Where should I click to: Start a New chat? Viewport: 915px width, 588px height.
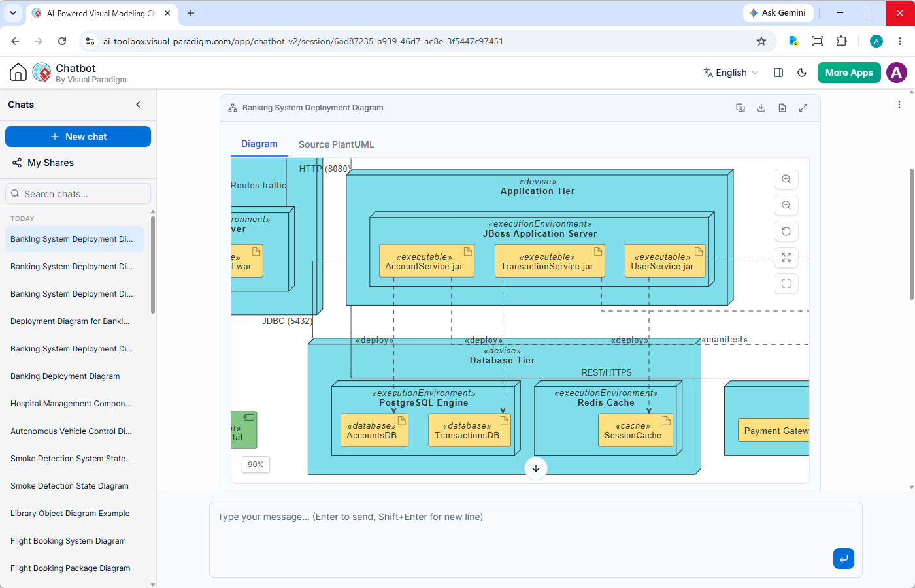point(78,137)
